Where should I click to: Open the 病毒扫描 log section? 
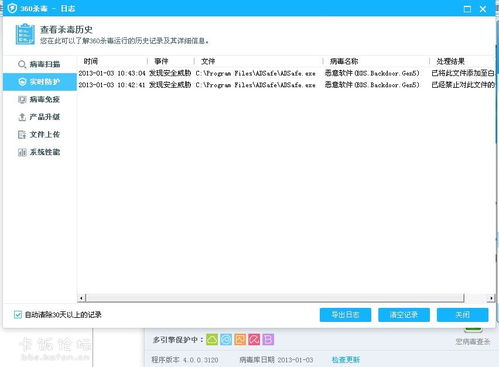point(40,64)
